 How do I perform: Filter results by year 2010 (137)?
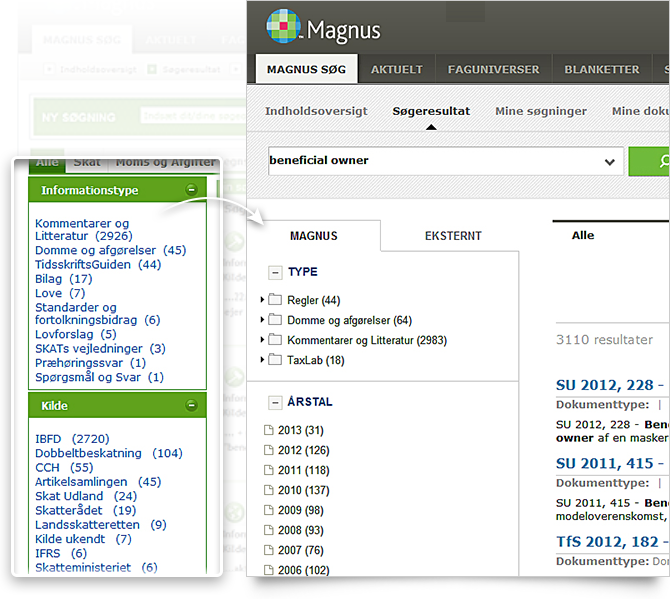304,490
